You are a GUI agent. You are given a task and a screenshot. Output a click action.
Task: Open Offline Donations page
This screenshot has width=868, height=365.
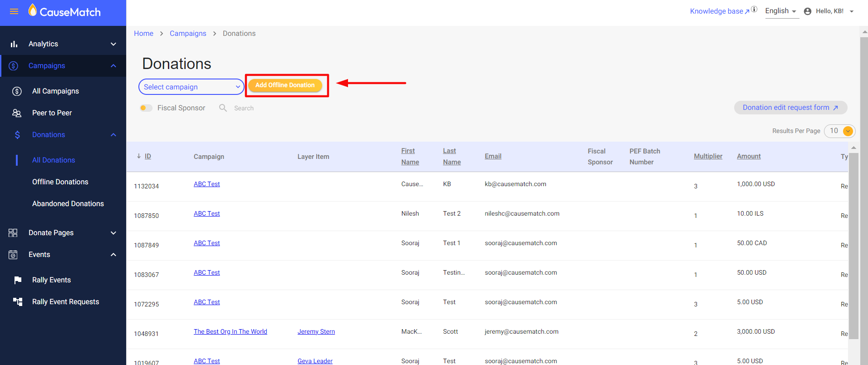point(60,182)
